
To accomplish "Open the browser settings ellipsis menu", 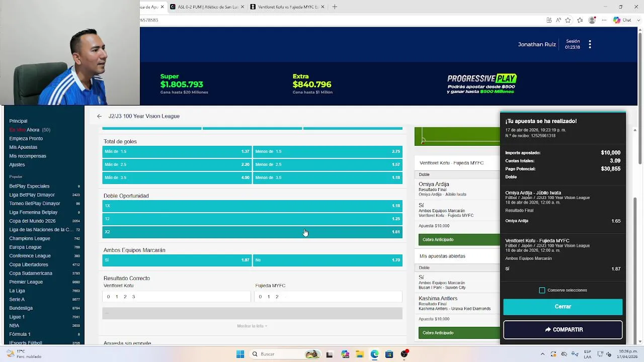I will pos(604,20).
